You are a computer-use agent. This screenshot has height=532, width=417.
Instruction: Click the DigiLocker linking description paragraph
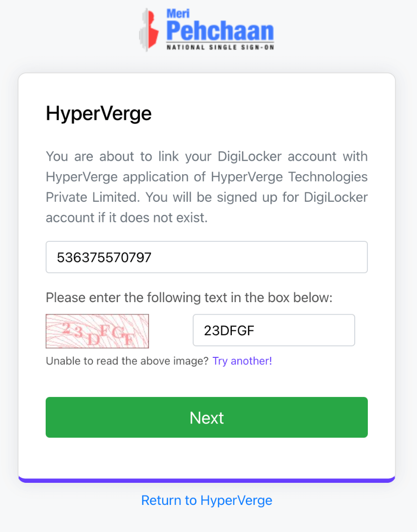206,187
